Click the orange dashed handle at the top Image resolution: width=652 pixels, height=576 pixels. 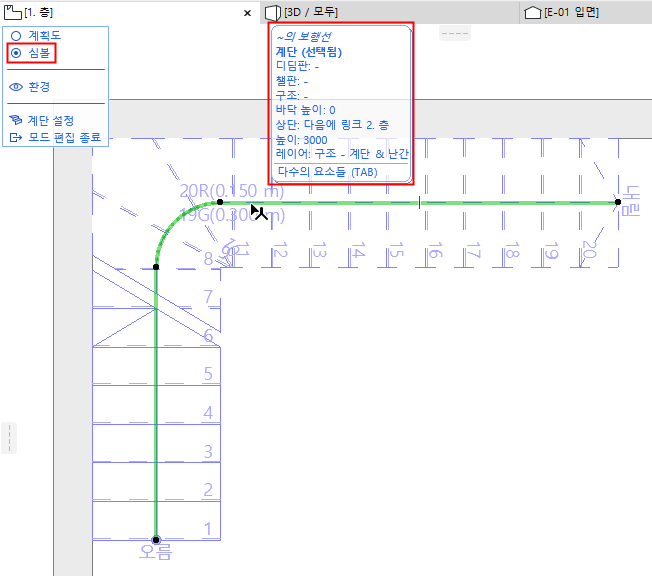[x=455, y=33]
